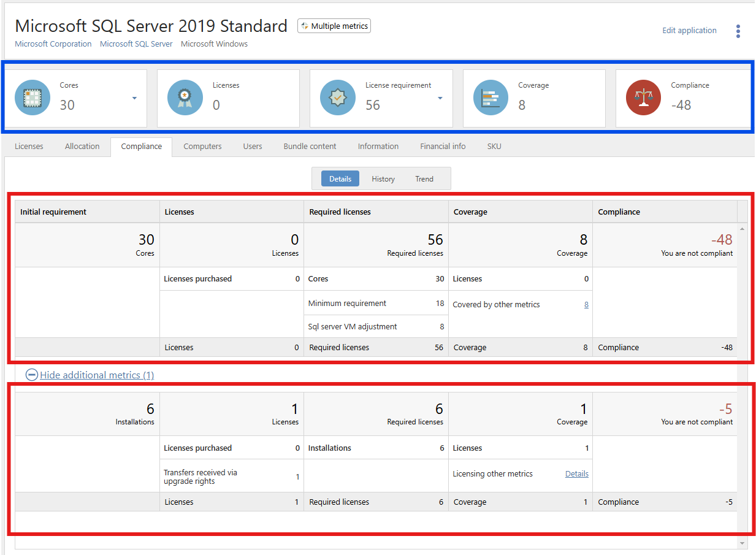Open the Bundle content tab
Viewport: 756px width, 555px height.
point(310,146)
